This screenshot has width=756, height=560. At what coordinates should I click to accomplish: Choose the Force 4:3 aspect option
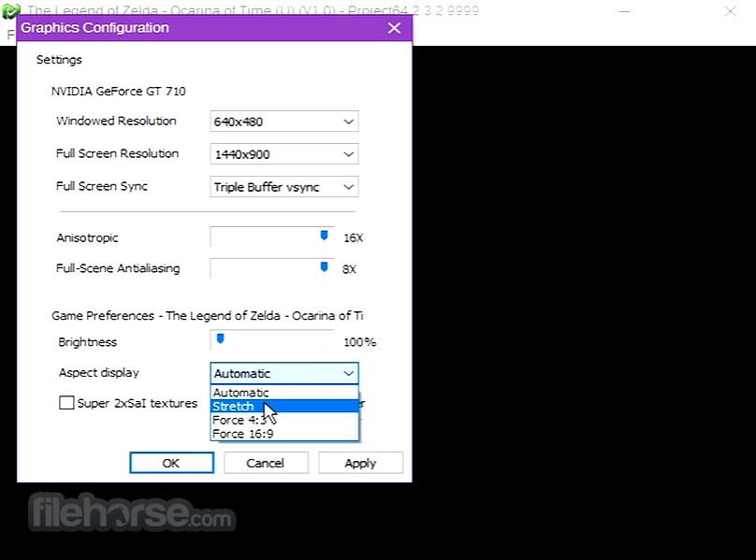pos(284,420)
